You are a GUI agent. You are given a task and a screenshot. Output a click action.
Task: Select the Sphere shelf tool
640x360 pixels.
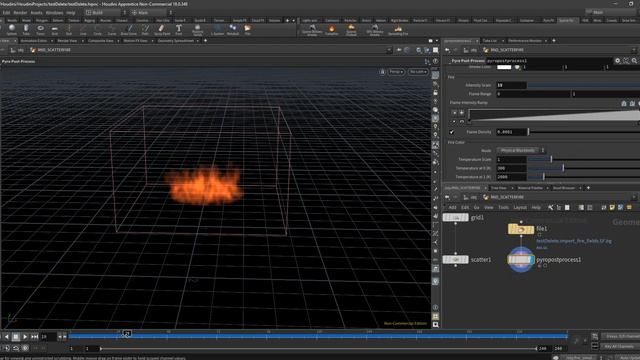coord(12,29)
